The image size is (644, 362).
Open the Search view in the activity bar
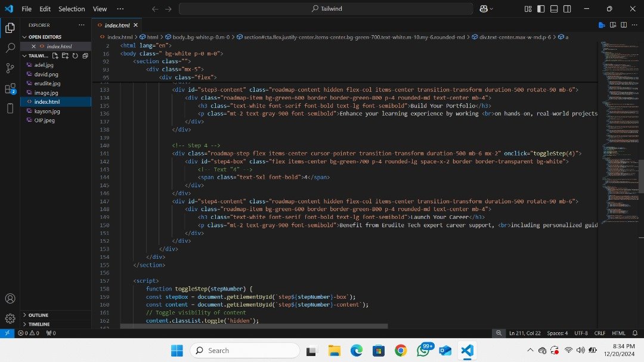(10, 48)
